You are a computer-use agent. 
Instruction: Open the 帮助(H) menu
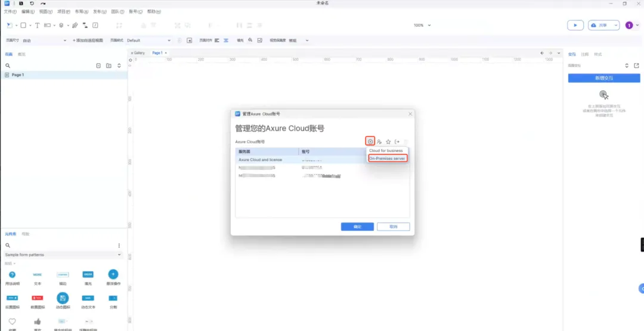(154, 11)
